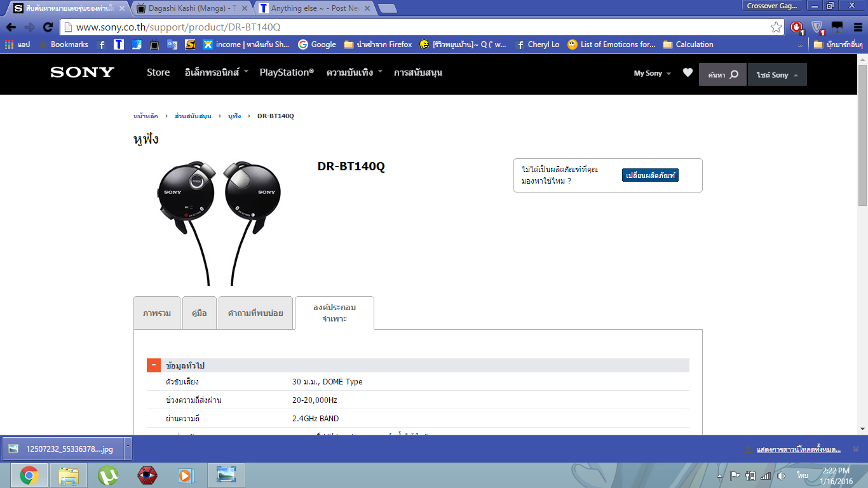Switch to the ภาพรวม tab
The image size is (868, 488).
click(157, 313)
